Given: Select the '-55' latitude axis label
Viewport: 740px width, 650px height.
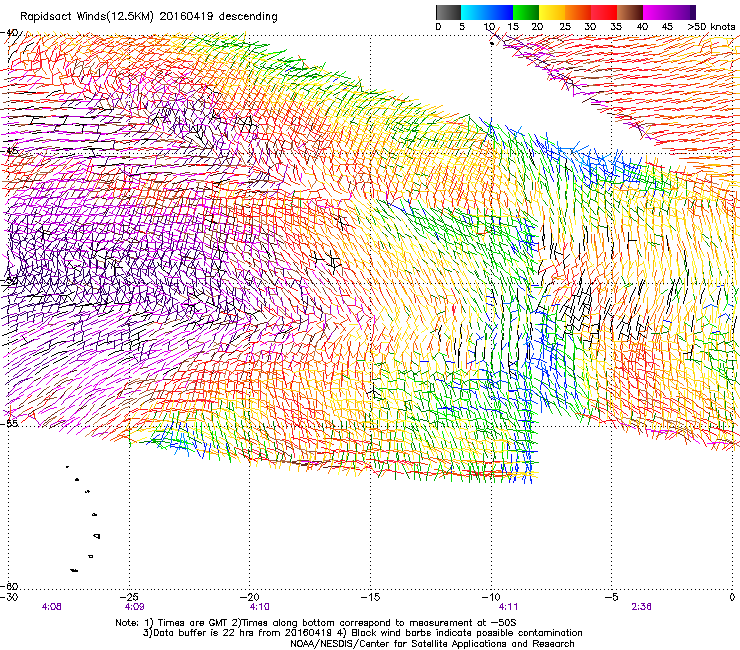Looking at the screenshot, I should pos(9,423).
